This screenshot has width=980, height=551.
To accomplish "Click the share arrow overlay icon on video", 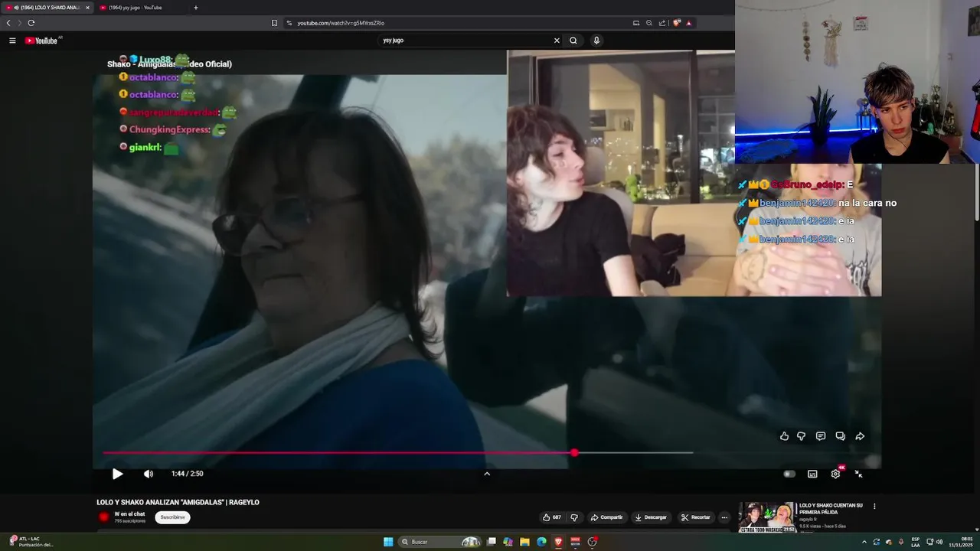I will coord(860,436).
